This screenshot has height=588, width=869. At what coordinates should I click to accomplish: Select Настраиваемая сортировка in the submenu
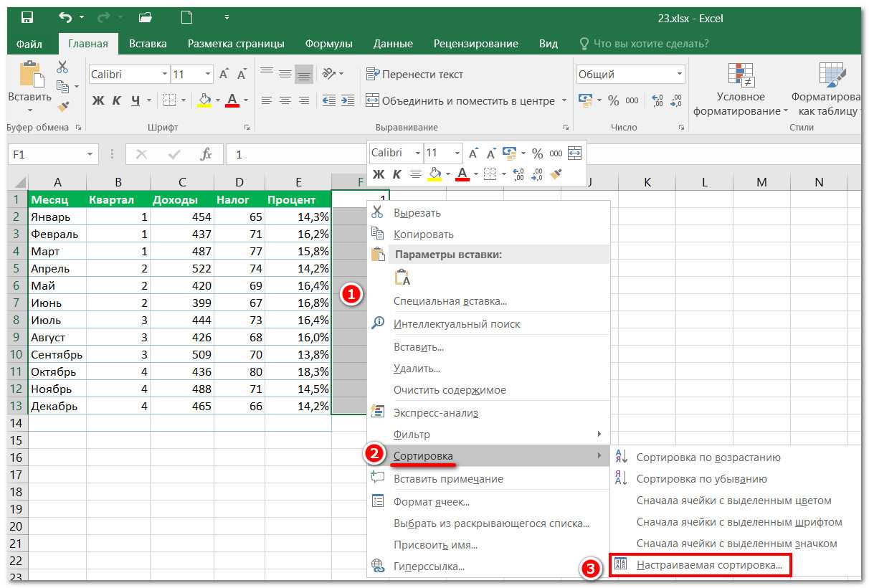click(x=708, y=565)
